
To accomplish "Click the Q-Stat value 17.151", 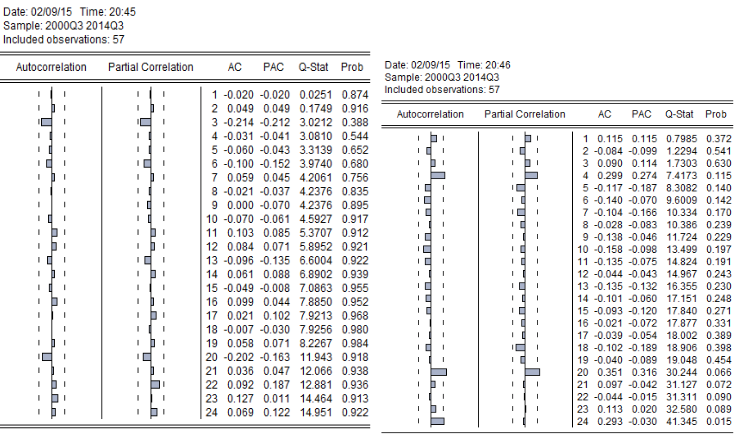I will point(682,299).
